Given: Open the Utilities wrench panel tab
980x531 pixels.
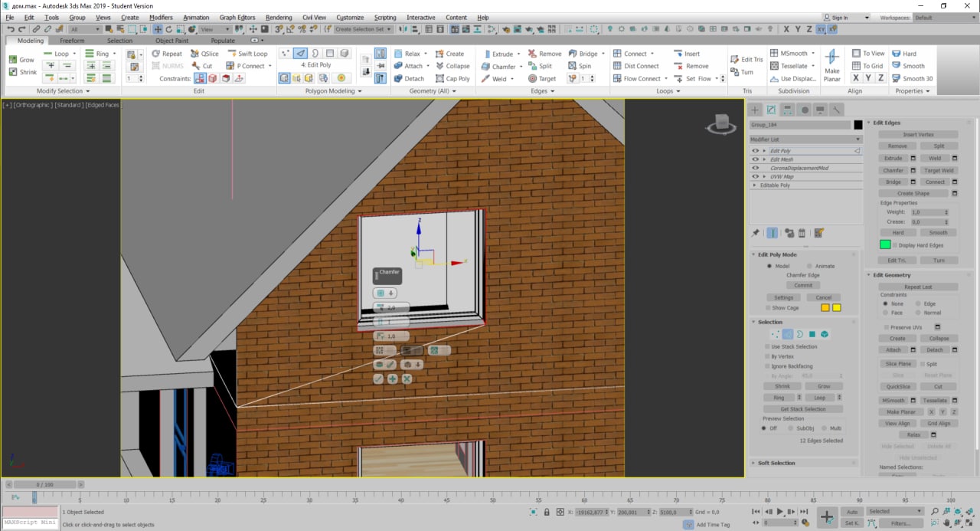Looking at the screenshot, I should pos(837,110).
